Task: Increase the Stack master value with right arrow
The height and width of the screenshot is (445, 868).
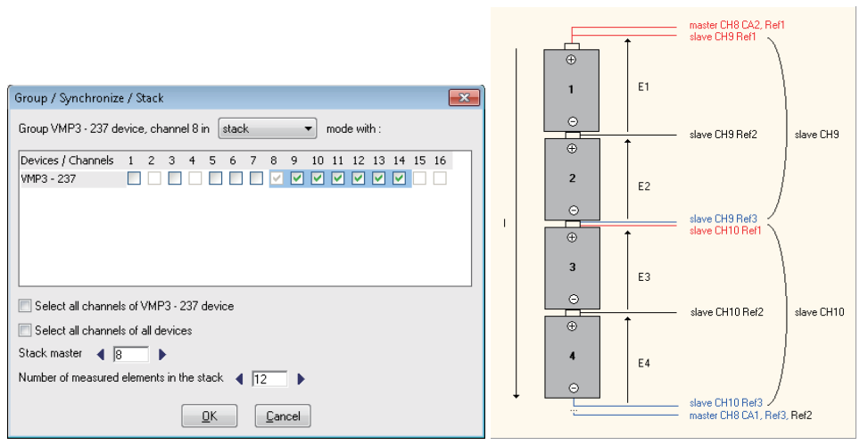Action: [x=161, y=355]
